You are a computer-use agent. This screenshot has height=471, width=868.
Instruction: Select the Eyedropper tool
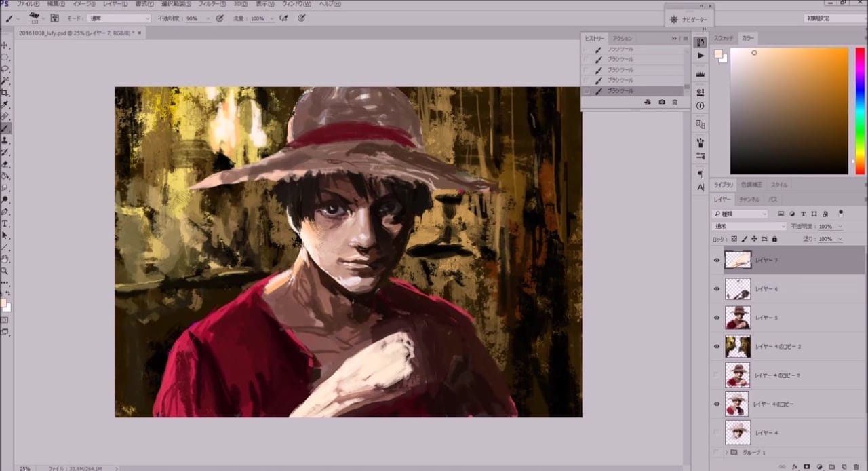tap(5, 105)
